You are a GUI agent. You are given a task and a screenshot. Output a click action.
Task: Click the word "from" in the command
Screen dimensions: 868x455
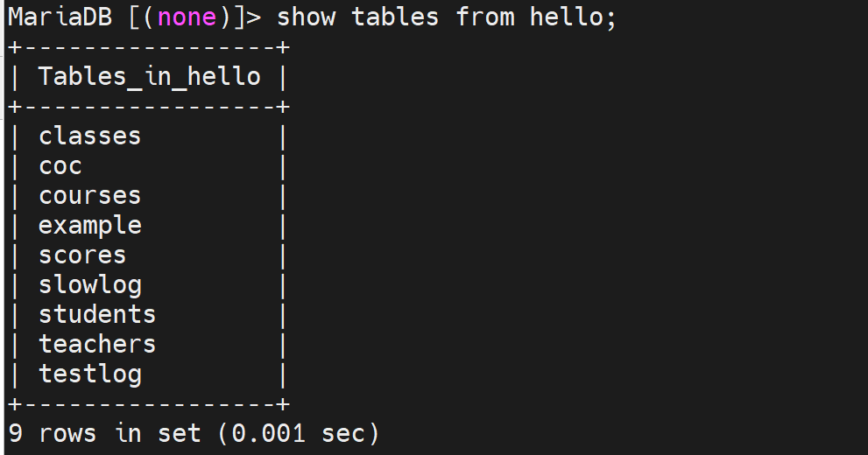click(x=484, y=17)
